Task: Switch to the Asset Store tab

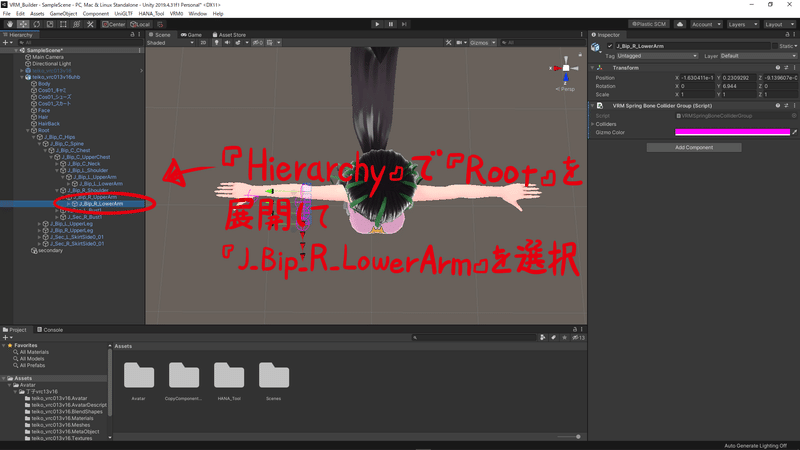Action: coord(229,35)
